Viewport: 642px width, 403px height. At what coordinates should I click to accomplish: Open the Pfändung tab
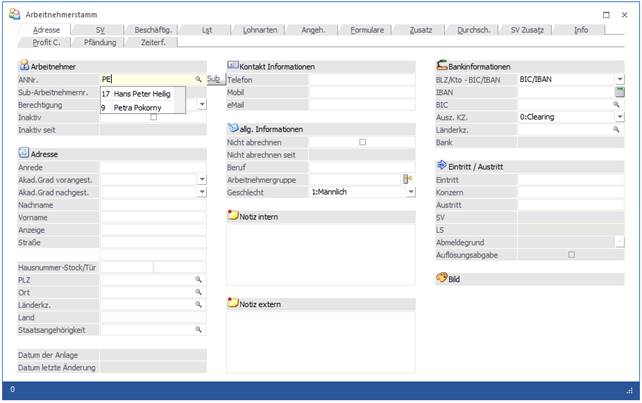coord(100,43)
